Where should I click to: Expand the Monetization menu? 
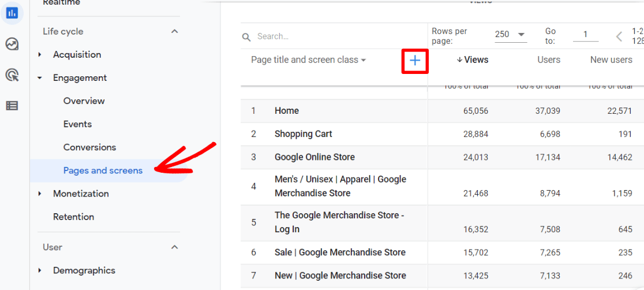[40, 194]
